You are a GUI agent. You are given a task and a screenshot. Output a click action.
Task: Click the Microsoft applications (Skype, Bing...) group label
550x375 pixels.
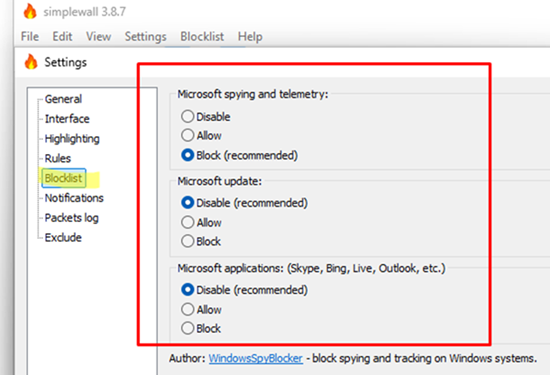pos(311,268)
